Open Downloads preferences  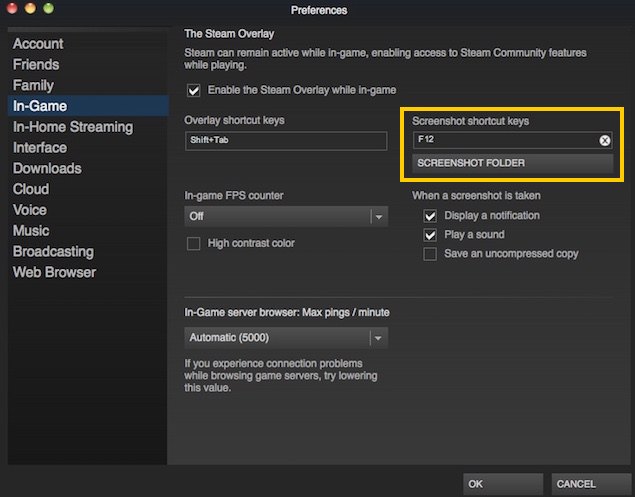coord(47,168)
